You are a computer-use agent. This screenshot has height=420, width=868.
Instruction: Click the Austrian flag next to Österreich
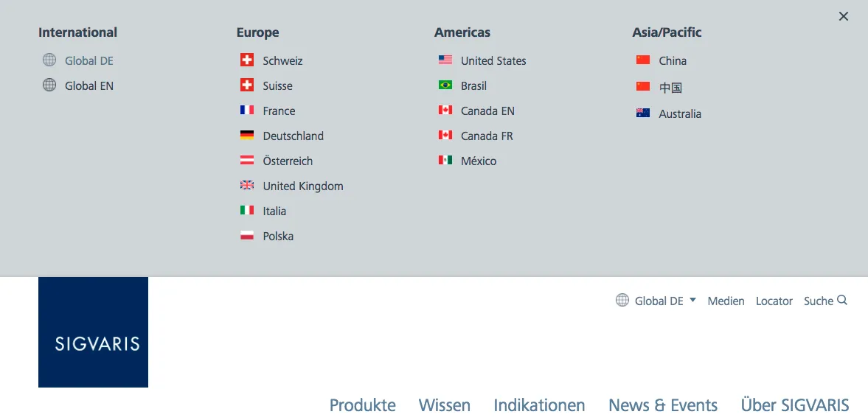point(247,161)
